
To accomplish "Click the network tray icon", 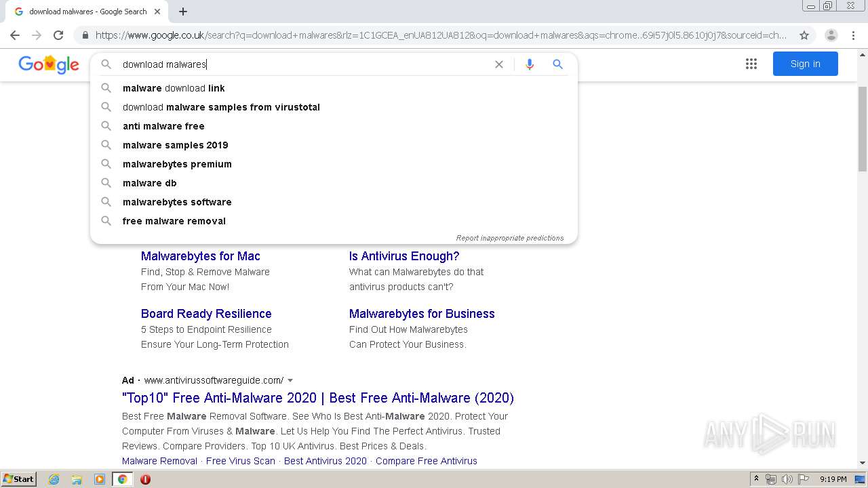I will pos(771,479).
